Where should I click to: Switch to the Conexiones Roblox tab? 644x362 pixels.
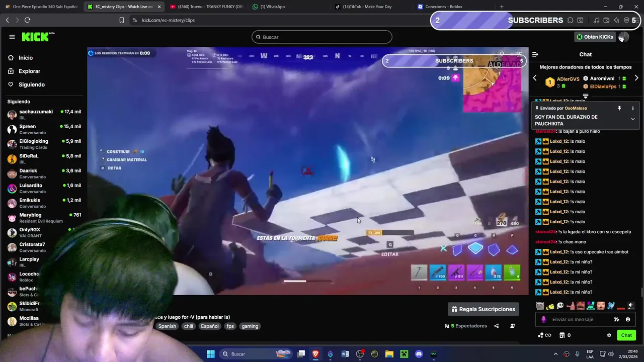tap(454, 7)
